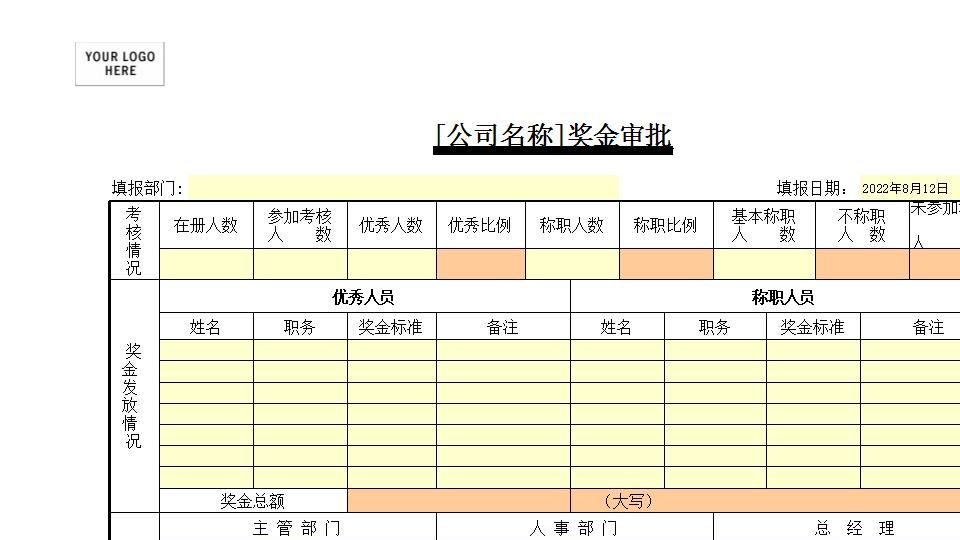Select 备注 header under 优秀人员

(x=503, y=326)
